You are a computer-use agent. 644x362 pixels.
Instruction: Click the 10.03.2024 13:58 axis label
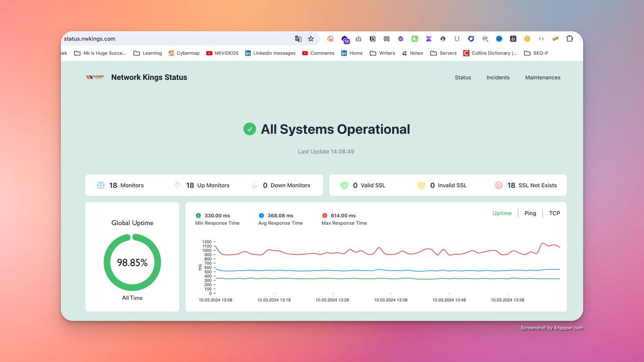pyautogui.click(x=507, y=300)
